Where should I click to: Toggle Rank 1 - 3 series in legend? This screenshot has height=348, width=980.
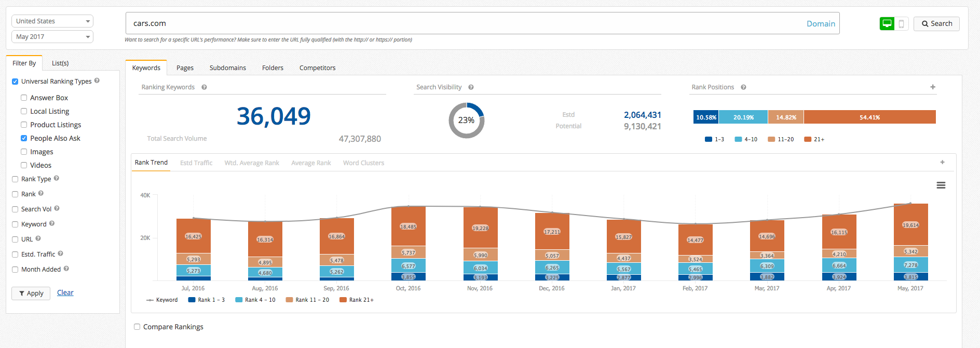[x=207, y=300]
